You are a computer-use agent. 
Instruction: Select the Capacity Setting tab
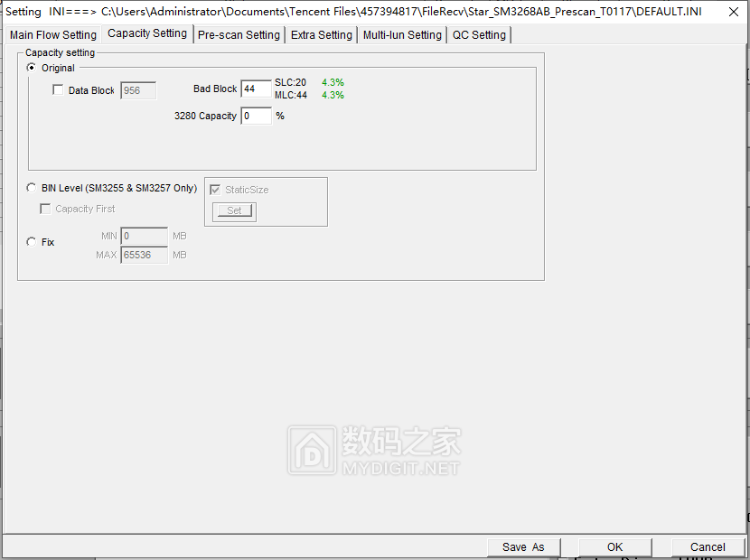[146, 33]
